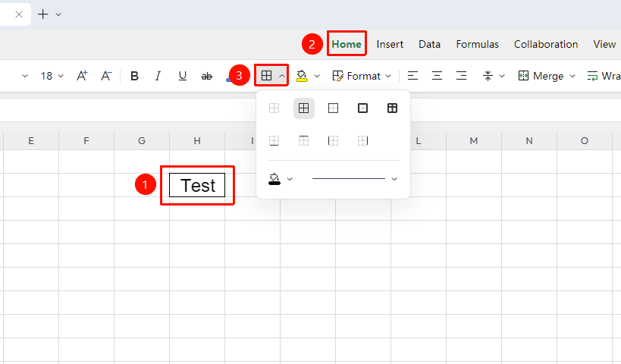Select column O header
Screen dimensions: 621x364
tap(585, 140)
